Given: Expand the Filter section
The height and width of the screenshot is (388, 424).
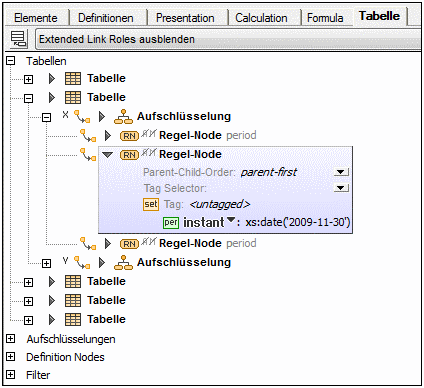Looking at the screenshot, I should point(11,375).
